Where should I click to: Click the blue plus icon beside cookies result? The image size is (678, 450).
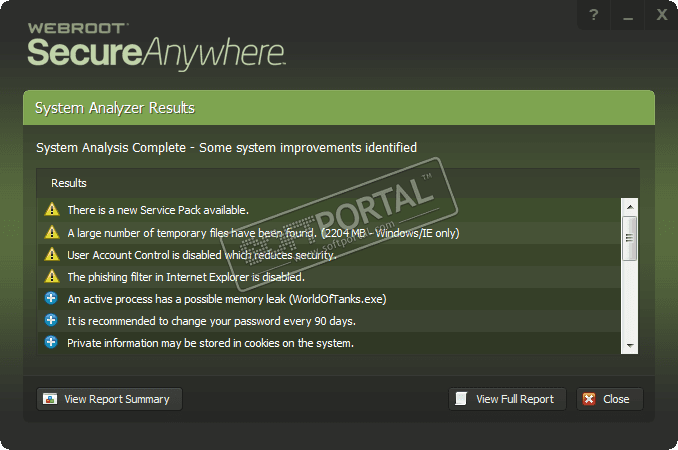tap(51, 342)
